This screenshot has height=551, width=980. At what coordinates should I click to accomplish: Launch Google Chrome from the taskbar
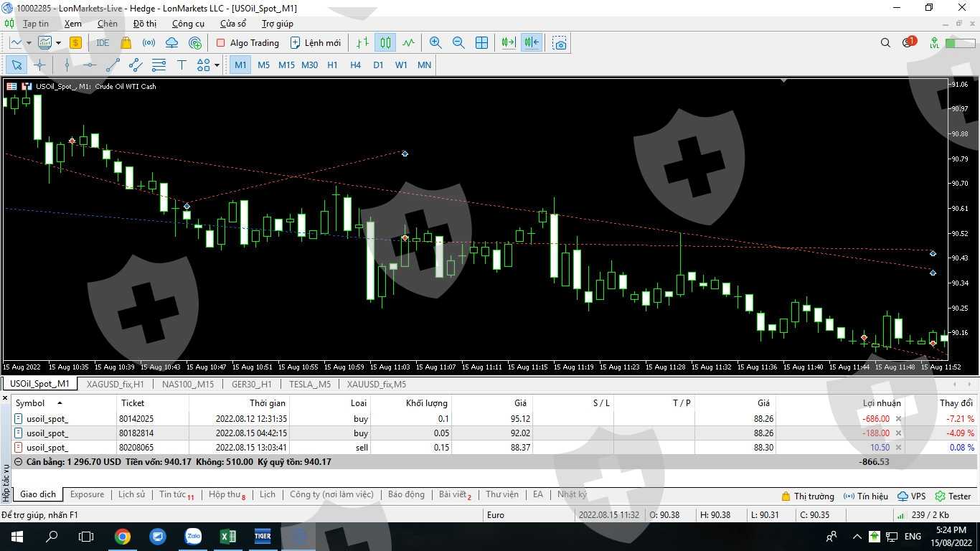point(123,536)
